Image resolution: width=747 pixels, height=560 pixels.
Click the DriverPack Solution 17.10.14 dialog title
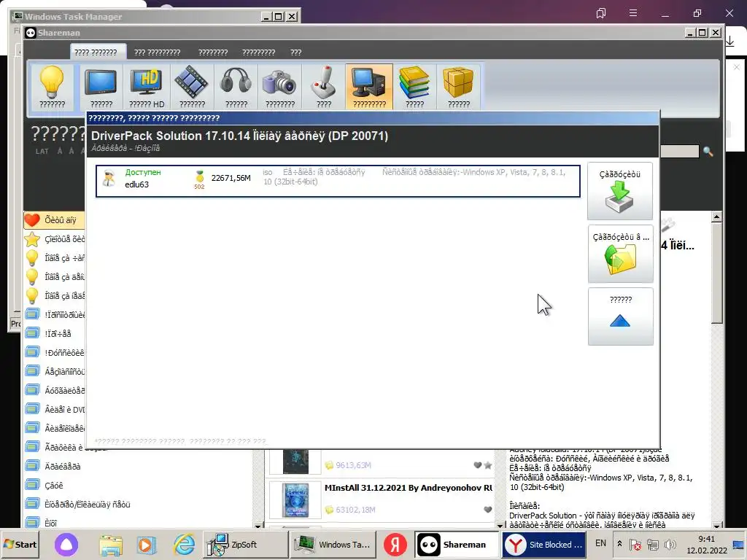tap(239, 136)
